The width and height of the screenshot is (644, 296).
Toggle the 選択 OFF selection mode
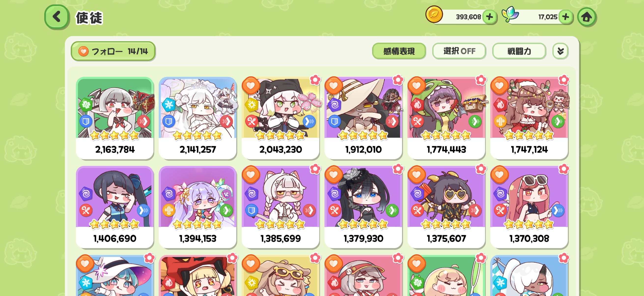point(459,51)
